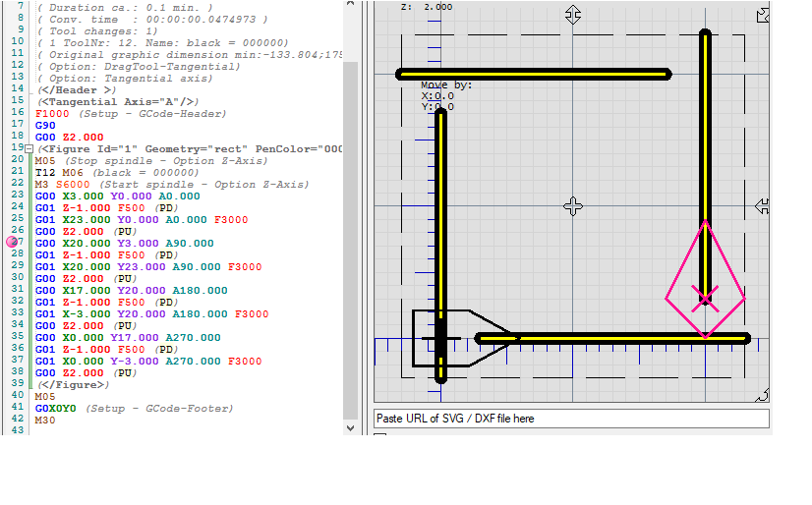The image size is (812, 505).
Task: Click the pink bookmark marker at line 27
Action: 13,242
